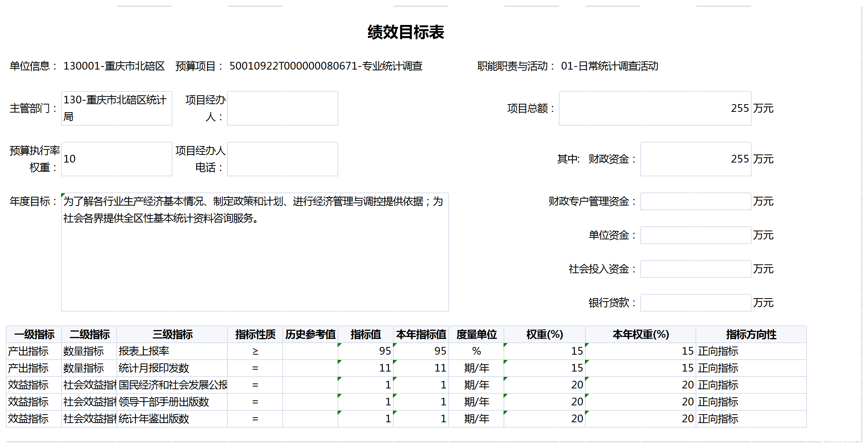Click 效益指标 in 领导干部手册出版数 row

(x=34, y=402)
